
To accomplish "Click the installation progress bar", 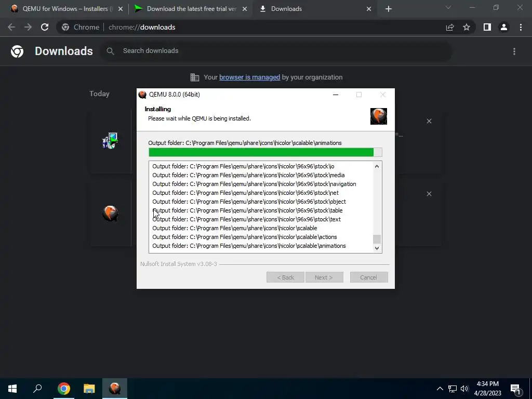I will pyautogui.click(x=265, y=152).
